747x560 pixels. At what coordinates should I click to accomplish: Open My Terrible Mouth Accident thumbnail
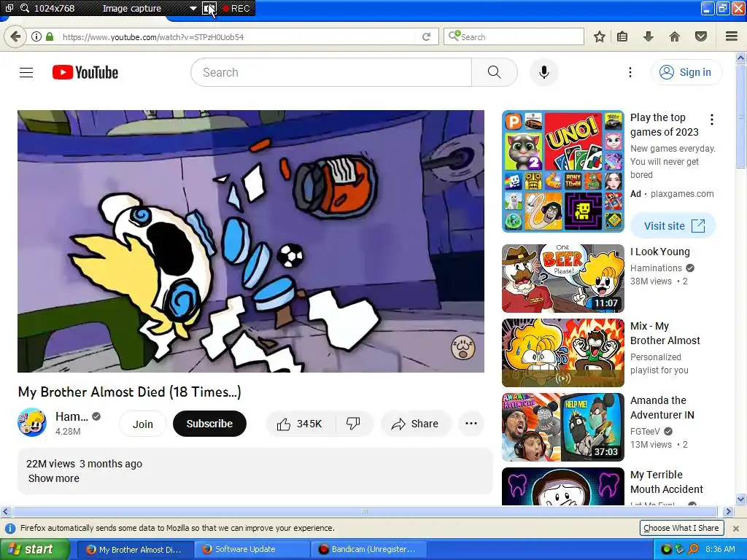coord(563,486)
